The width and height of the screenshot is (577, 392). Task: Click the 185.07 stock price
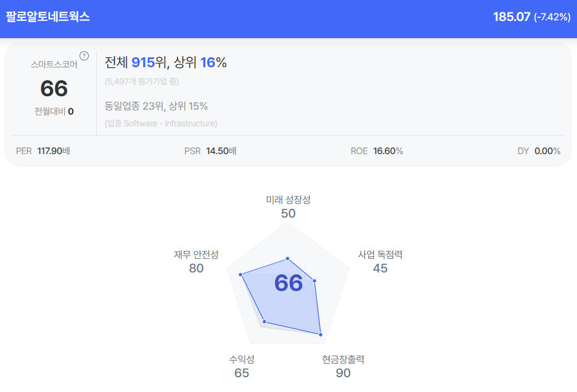pyautogui.click(x=511, y=17)
